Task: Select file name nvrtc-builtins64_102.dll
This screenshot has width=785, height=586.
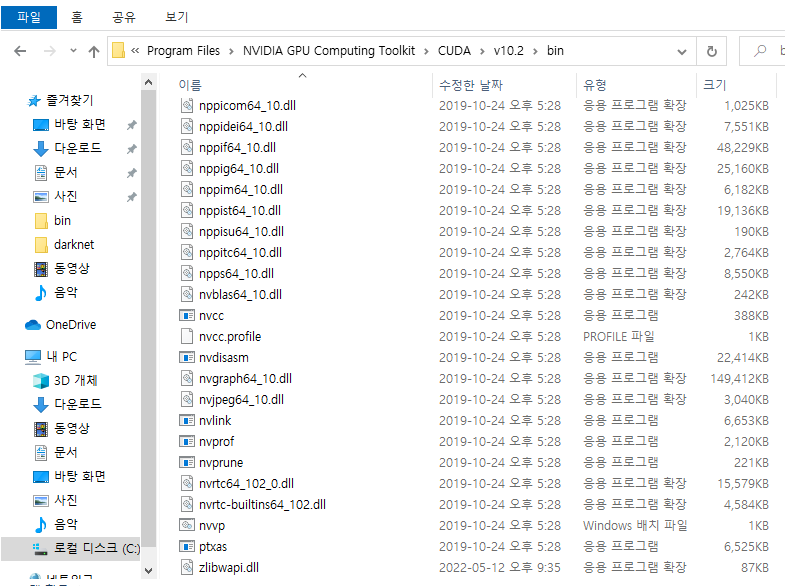Action: point(262,505)
